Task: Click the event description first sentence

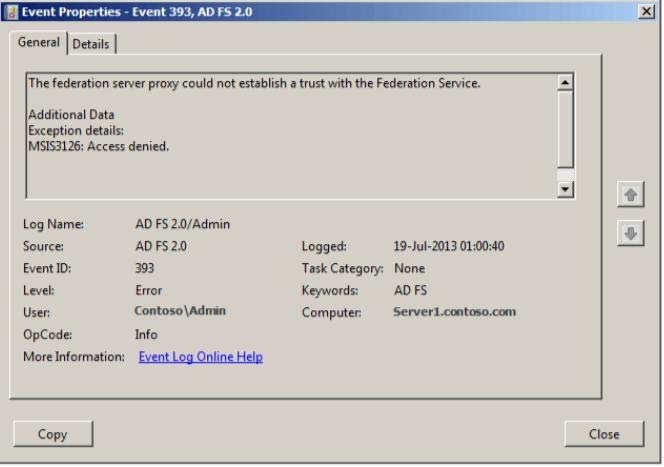Action: [x=255, y=83]
